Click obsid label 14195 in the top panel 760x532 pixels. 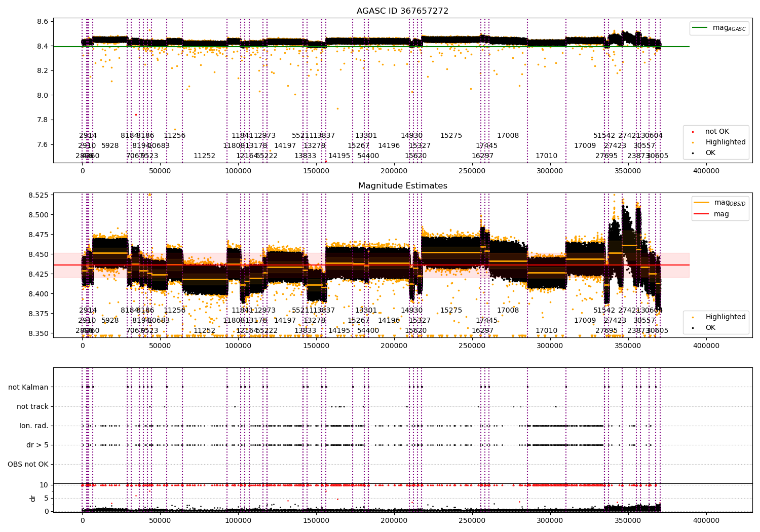[x=339, y=156]
